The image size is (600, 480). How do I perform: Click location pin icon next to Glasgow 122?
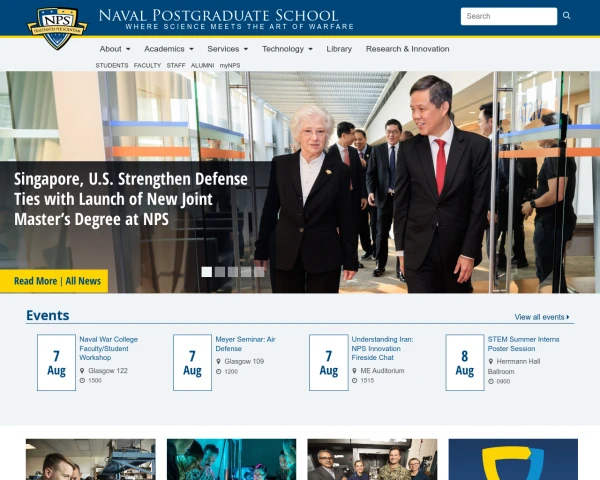[x=82, y=371]
